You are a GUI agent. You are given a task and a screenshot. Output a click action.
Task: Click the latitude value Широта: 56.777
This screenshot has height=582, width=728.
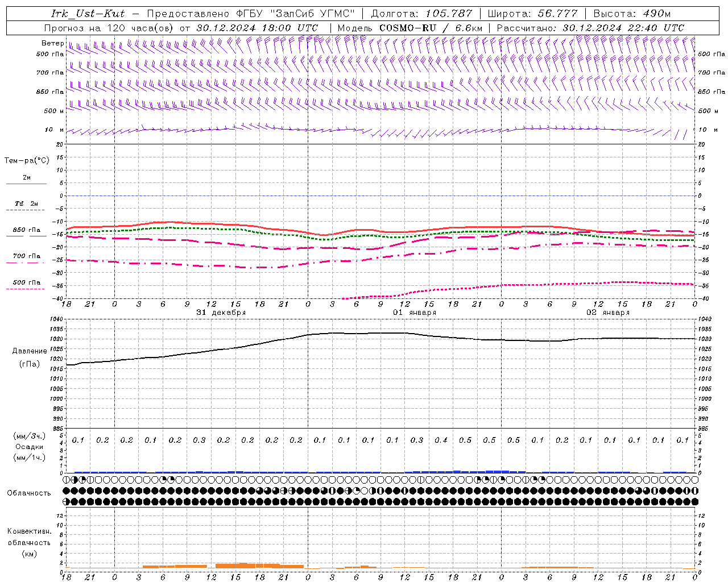pos(532,14)
